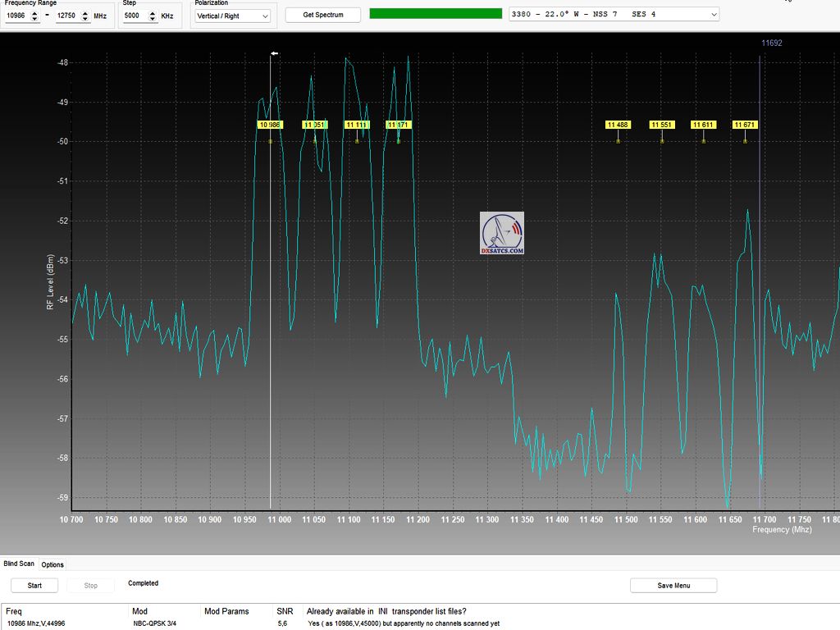Select the 11051 transponder marker
The width and height of the screenshot is (840, 630).
(x=314, y=125)
